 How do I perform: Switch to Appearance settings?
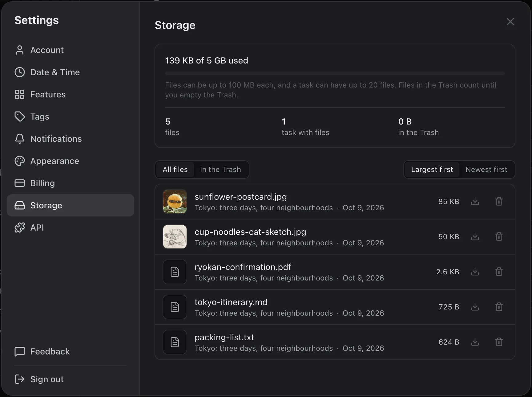pyautogui.click(x=71, y=161)
